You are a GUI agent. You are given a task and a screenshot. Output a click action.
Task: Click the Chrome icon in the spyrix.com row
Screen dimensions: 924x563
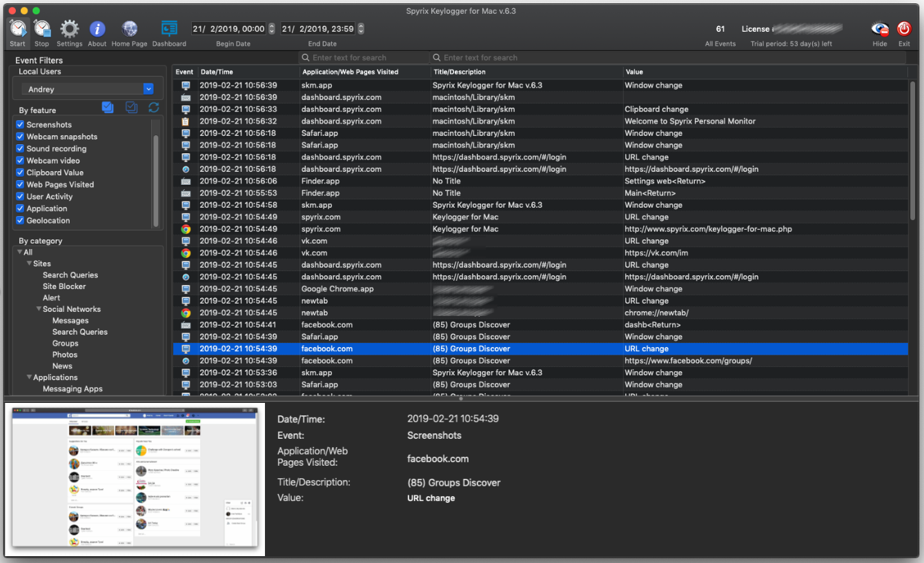[x=186, y=229]
